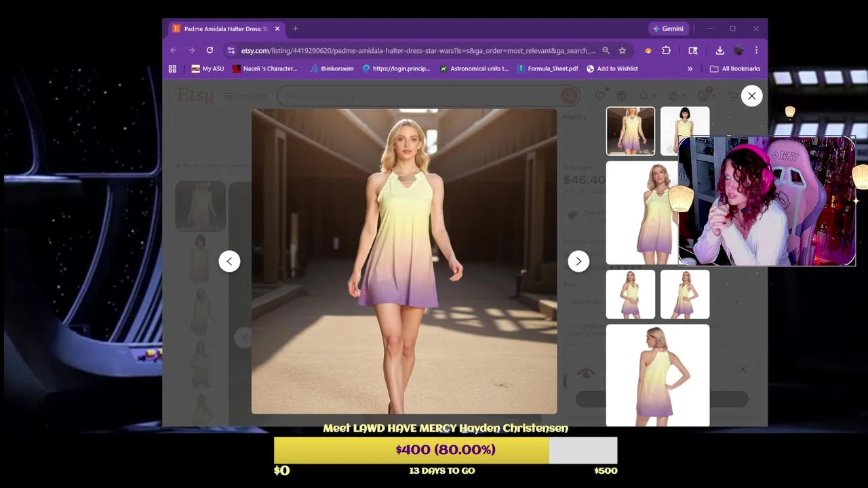Screen dimensions: 868x488
Task: Click the profile avatar in Chrome toolbar
Action: (738, 50)
